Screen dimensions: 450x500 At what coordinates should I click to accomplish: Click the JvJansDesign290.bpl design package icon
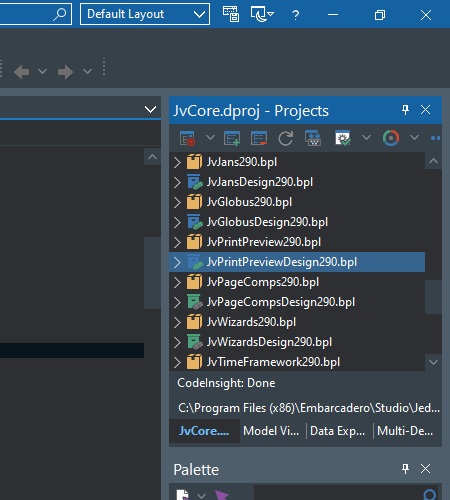coord(194,182)
